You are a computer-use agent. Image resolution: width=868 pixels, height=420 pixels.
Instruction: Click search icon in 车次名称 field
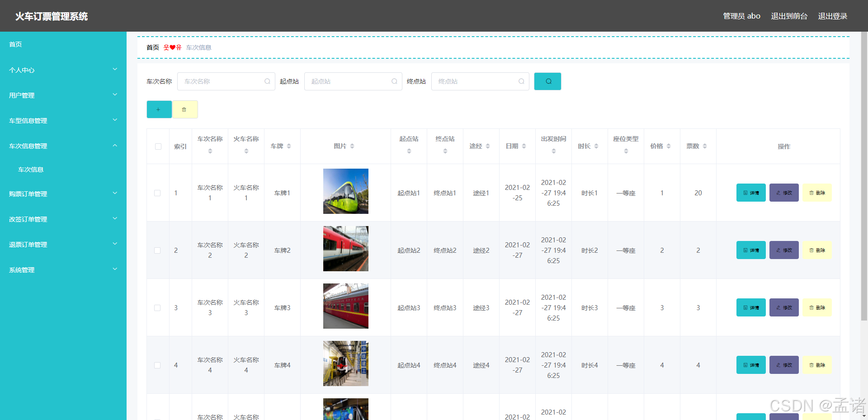pos(267,81)
